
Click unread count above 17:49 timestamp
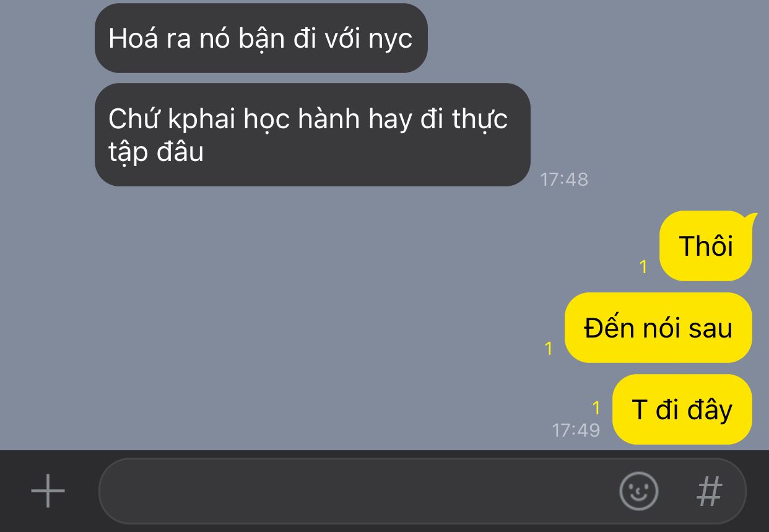596,408
